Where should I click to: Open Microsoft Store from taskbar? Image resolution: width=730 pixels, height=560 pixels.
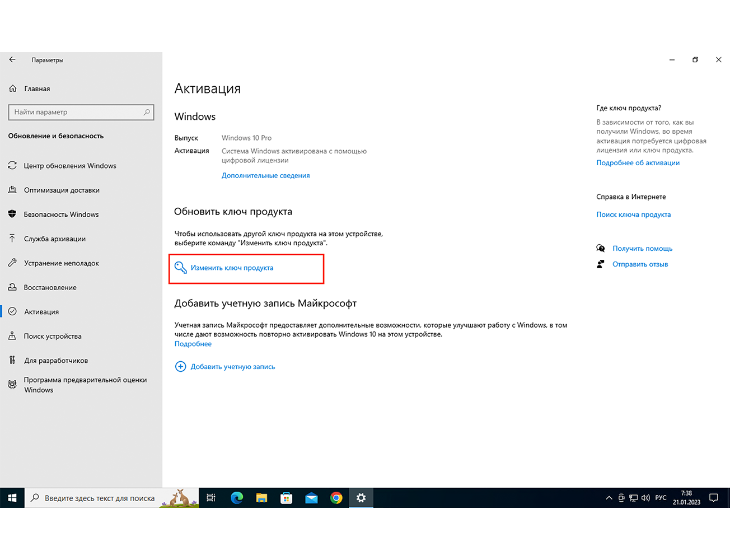point(286,498)
